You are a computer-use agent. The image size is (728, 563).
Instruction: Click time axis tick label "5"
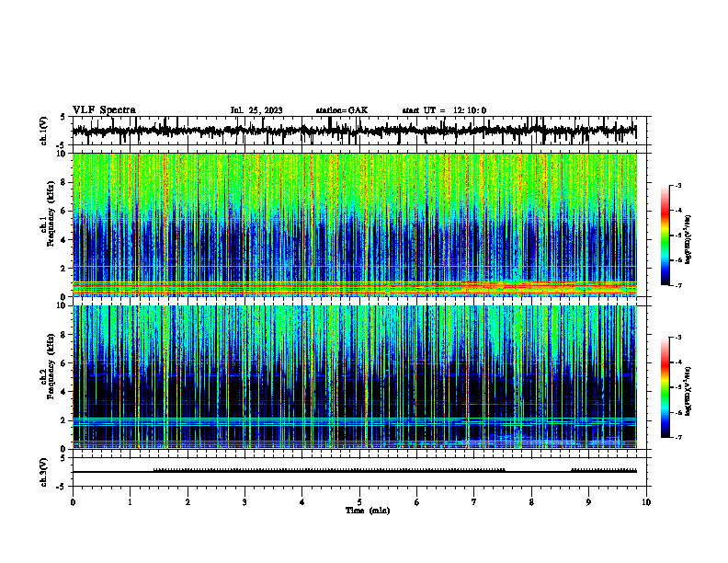pos(359,502)
